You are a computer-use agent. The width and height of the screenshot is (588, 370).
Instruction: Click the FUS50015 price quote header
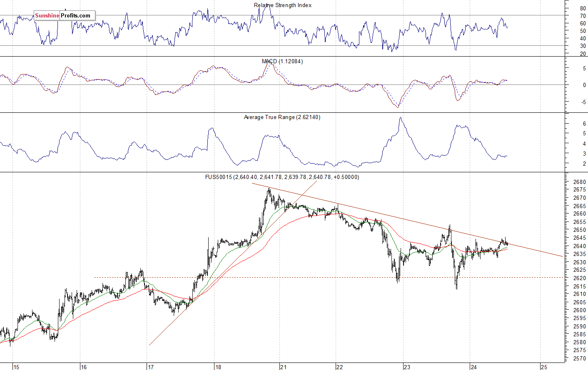pyautogui.click(x=282, y=177)
